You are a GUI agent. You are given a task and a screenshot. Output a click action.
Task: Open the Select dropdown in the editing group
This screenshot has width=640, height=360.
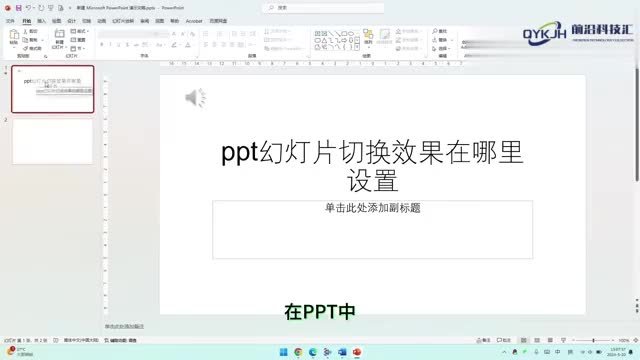[x=442, y=49]
